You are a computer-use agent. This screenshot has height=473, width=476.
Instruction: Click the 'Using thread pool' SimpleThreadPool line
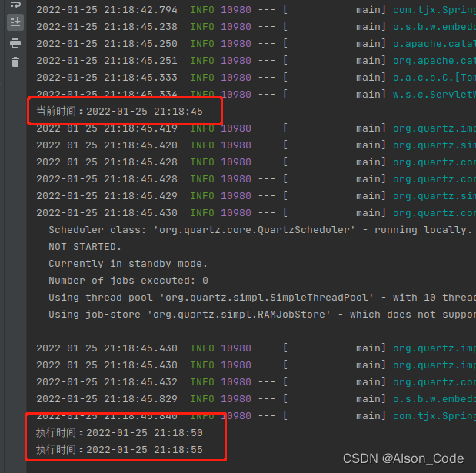[262, 298]
